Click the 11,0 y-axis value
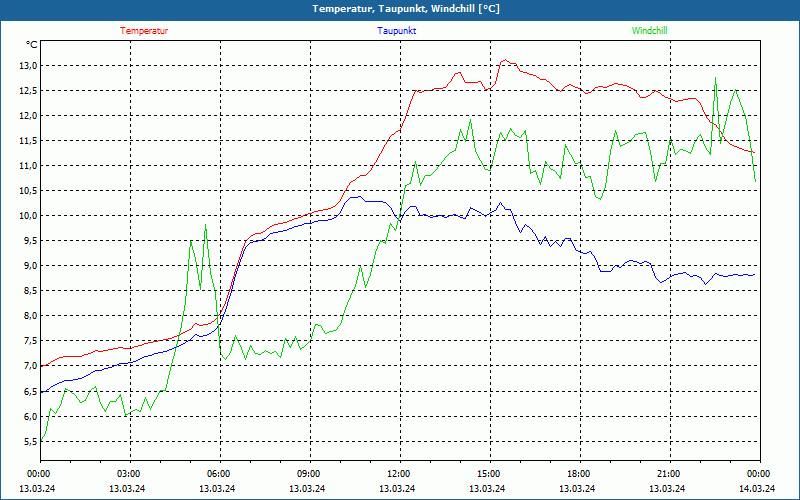This screenshot has height=500, width=800. click(x=29, y=165)
